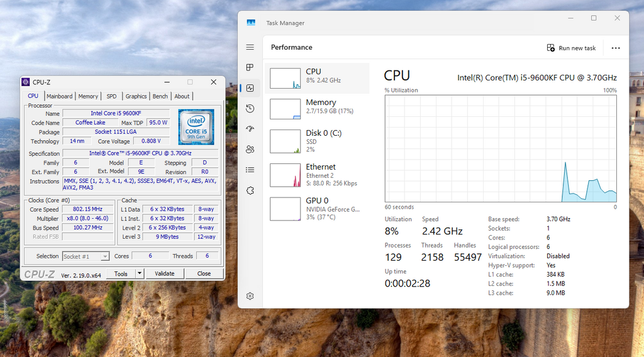Select Memory resource in Performance list

[317, 108]
